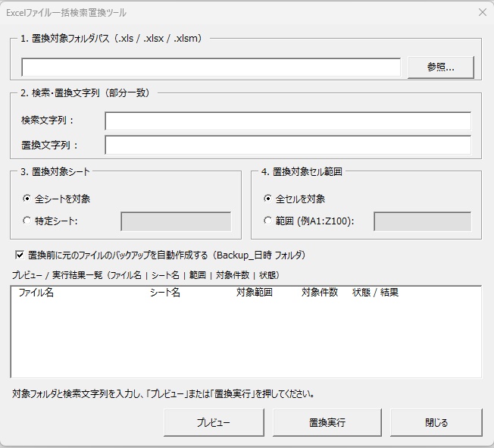Click the Excelファイル一括検索置換ツール title bar text
Image resolution: width=494 pixels, height=448 pixels.
pyautogui.click(x=66, y=13)
